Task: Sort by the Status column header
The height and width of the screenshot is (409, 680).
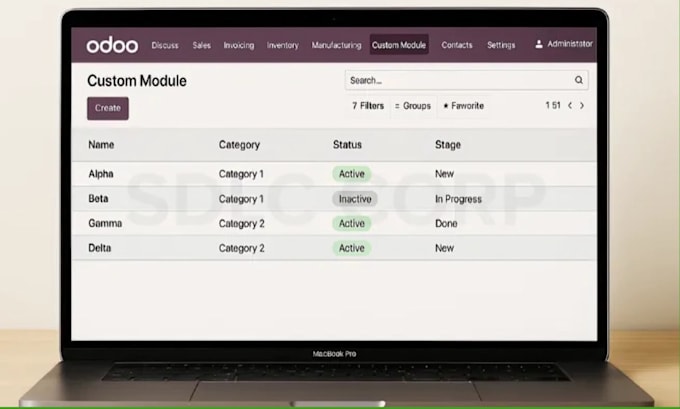Action: pos(347,145)
